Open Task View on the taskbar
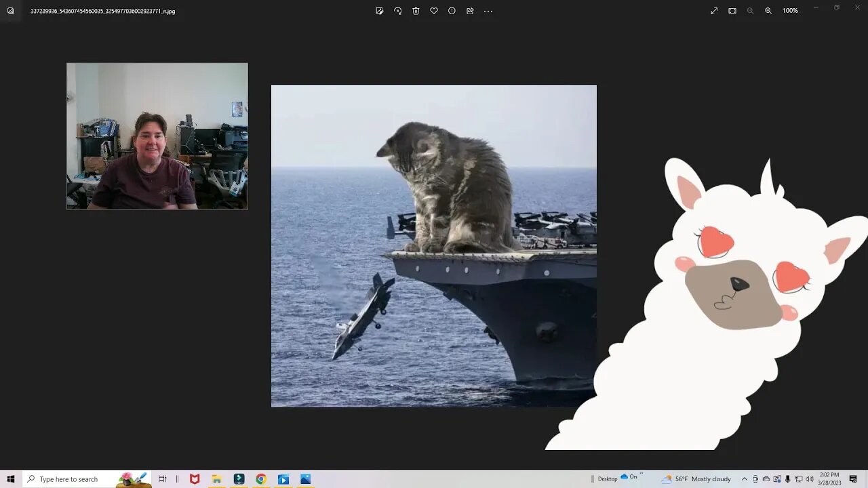The image size is (868, 488). pyautogui.click(x=162, y=479)
